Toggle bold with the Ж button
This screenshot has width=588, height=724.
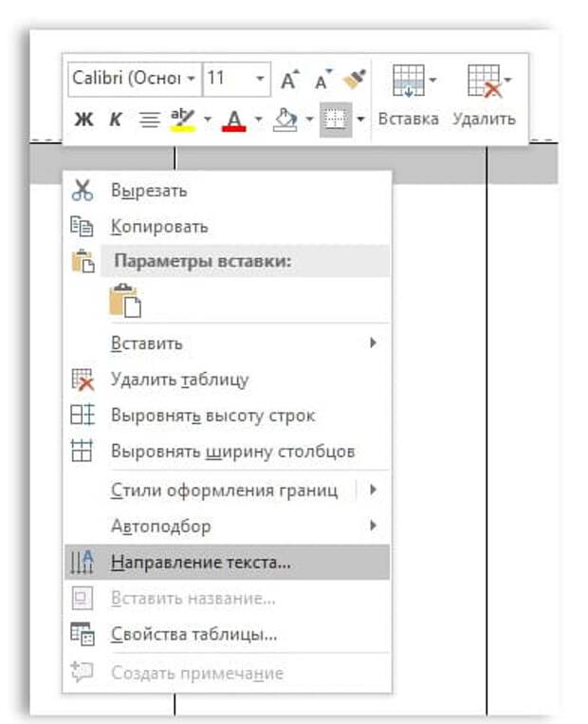(84, 120)
